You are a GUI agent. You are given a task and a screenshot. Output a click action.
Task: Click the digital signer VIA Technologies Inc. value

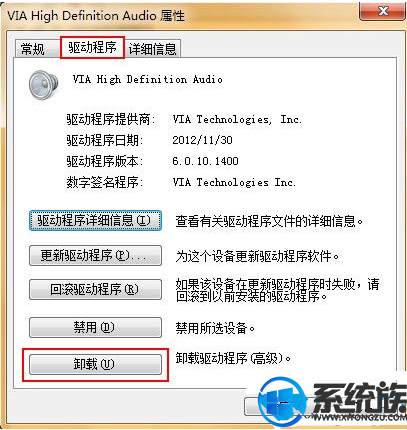[x=234, y=182]
